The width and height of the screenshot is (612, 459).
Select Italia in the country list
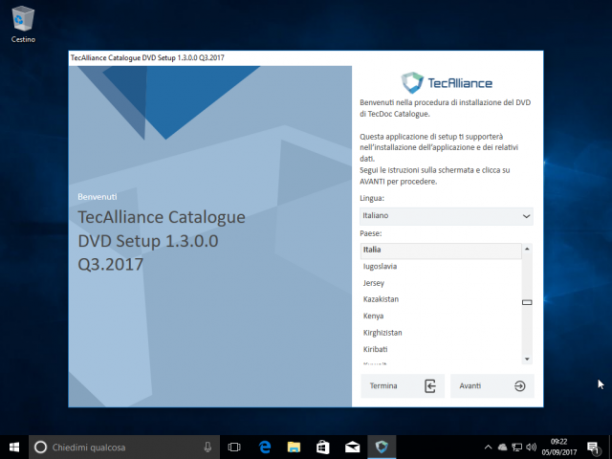441,250
